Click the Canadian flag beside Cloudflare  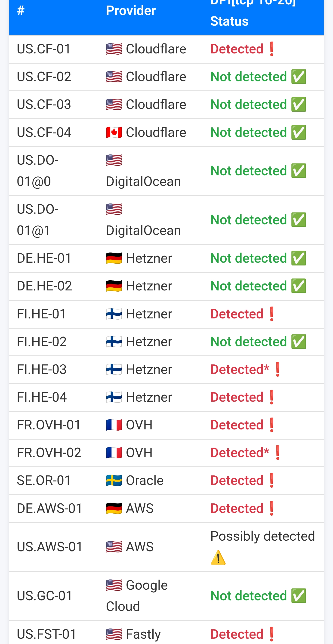click(114, 132)
